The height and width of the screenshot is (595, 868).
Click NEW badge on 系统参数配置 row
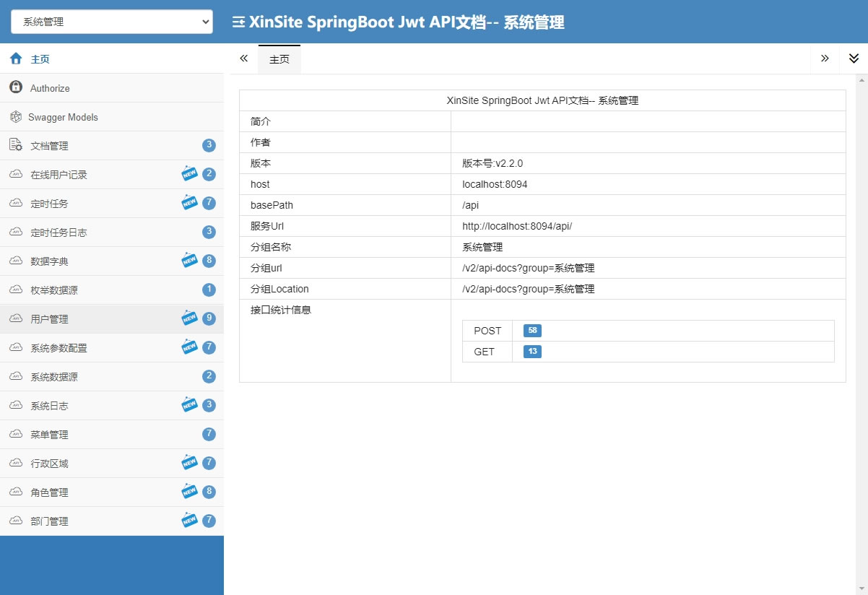189,347
